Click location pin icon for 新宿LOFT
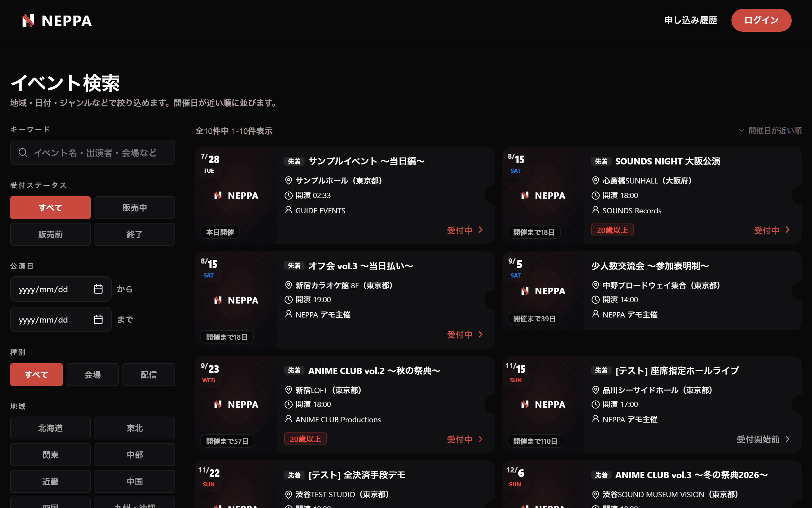The width and height of the screenshot is (812, 508). tap(288, 390)
